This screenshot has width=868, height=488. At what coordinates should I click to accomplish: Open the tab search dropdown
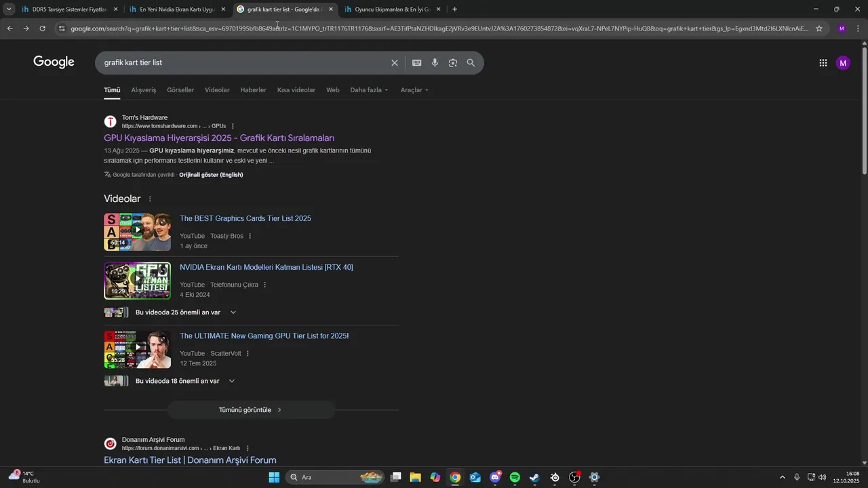click(9, 9)
